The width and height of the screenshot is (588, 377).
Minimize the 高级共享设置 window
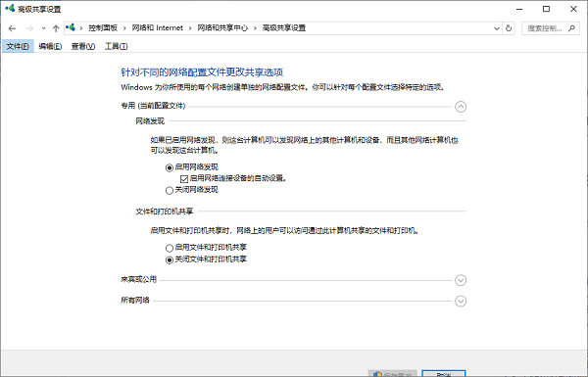point(519,9)
